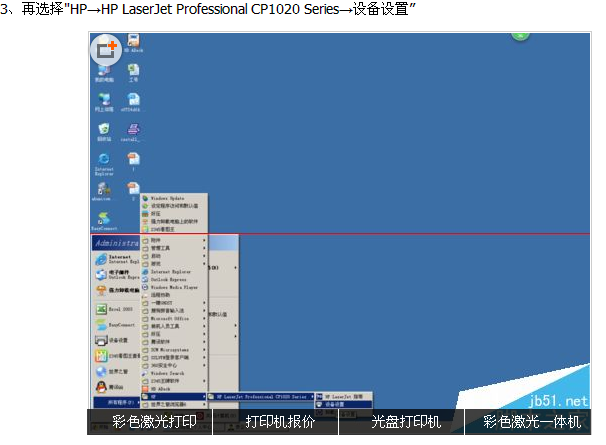Open 世界之窗 browser in Start menu left column
The width and height of the screenshot is (606, 445).
point(111,372)
